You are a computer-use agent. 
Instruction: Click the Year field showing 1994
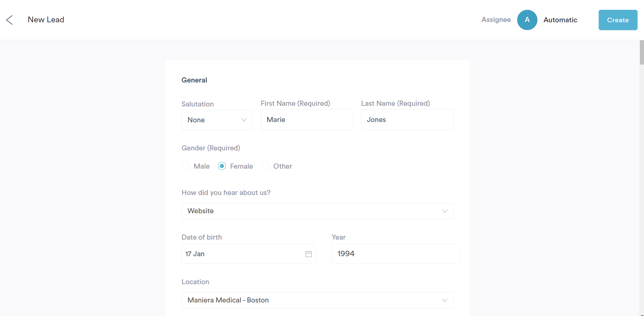click(x=396, y=254)
